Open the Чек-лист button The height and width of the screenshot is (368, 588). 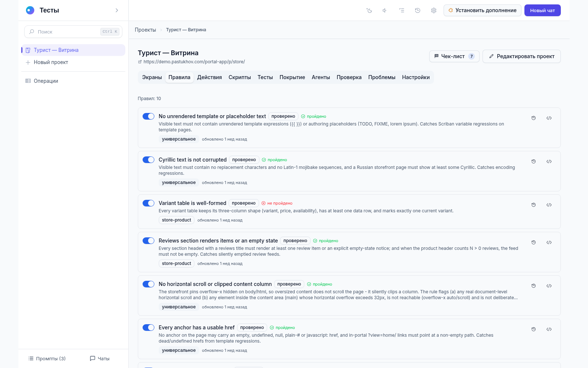(x=454, y=56)
